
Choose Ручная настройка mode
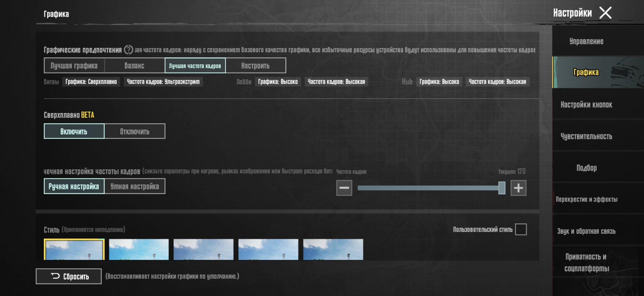(74, 186)
